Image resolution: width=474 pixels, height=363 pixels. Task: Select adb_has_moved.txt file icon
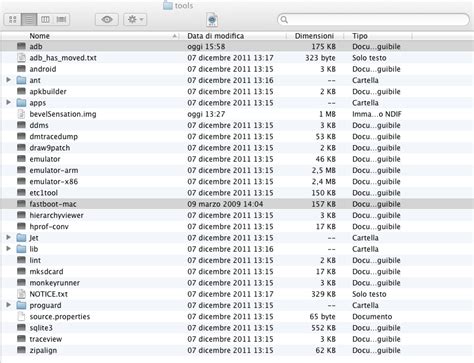21,58
